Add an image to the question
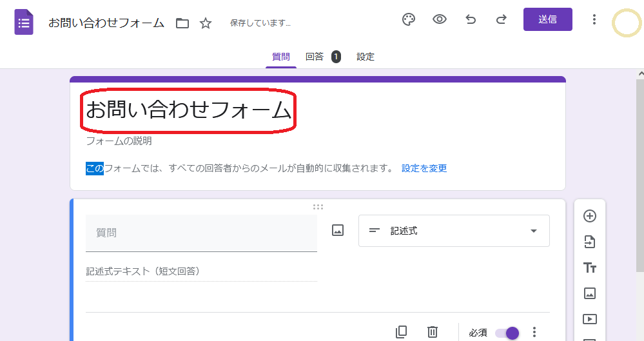This screenshot has height=341, width=644. coord(338,230)
